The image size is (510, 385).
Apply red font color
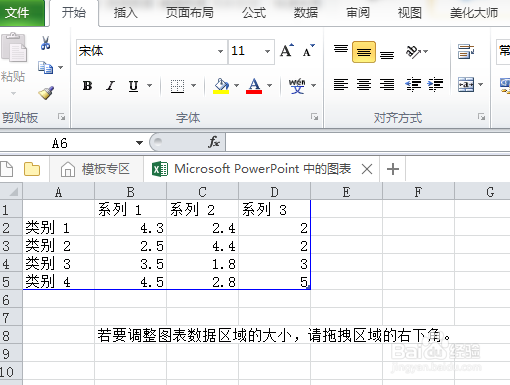pyautogui.click(x=254, y=86)
